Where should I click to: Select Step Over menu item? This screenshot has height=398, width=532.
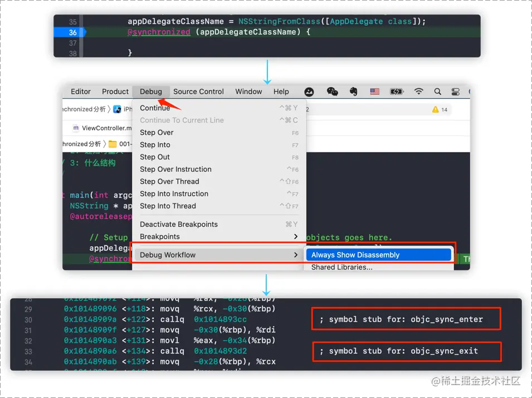click(x=219, y=133)
